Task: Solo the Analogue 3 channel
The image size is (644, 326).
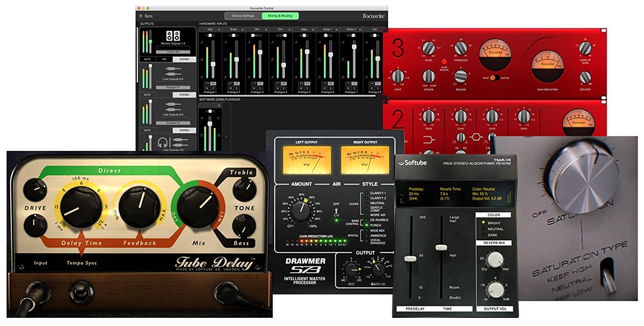Action: (x=259, y=88)
